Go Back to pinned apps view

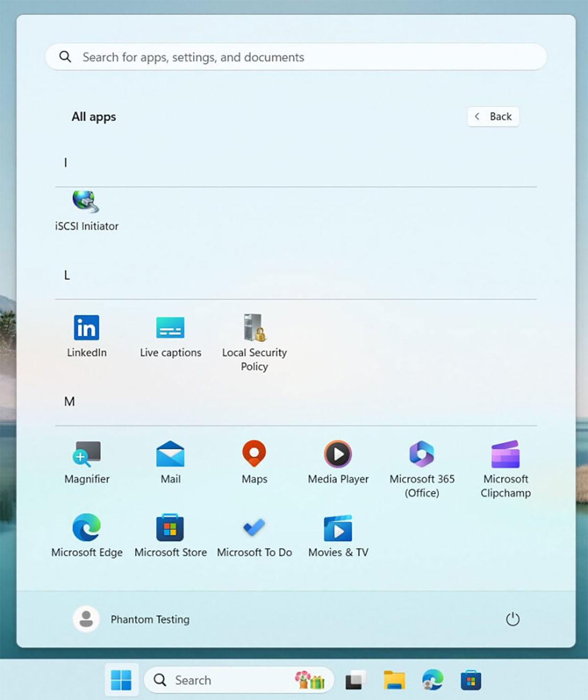[493, 116]
